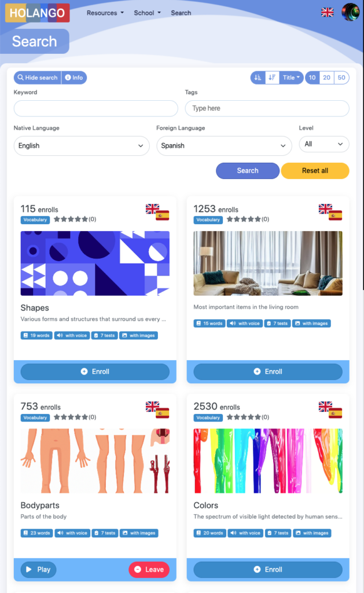The image size is (364, 593).
Task: Open the Foreign Language Spanish dropdown
Action: (224, 145)
